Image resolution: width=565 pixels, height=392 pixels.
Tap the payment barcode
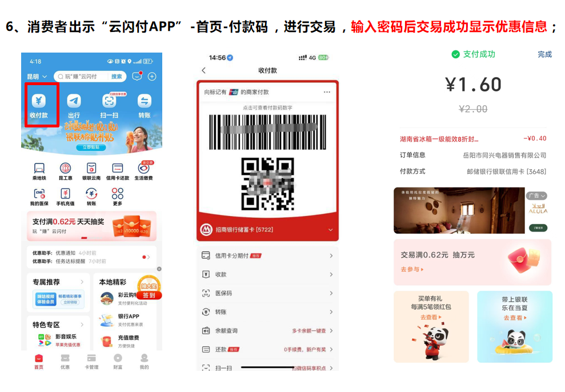pos(268,132)
